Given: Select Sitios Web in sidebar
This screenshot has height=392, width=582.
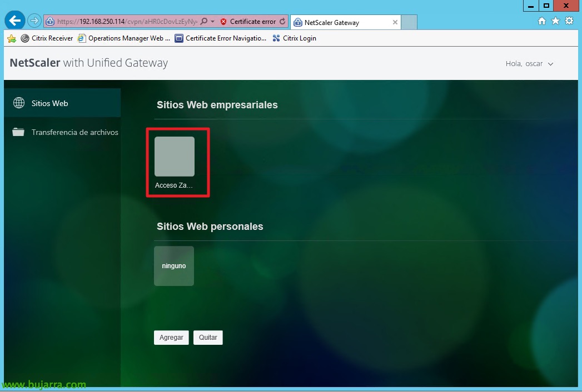Looking at the screenshot, I should [62, 103].
